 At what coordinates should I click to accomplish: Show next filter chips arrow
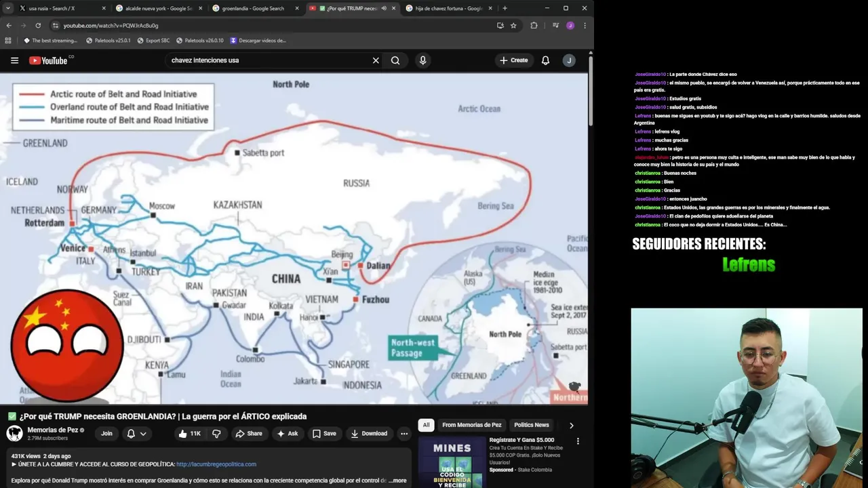[571, 426]
